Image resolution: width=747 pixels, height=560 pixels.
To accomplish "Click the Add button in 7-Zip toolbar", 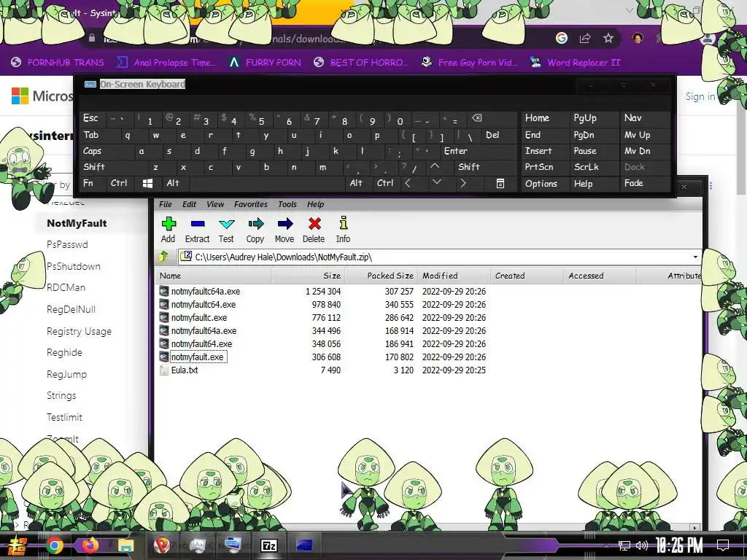I will point(169,230).
